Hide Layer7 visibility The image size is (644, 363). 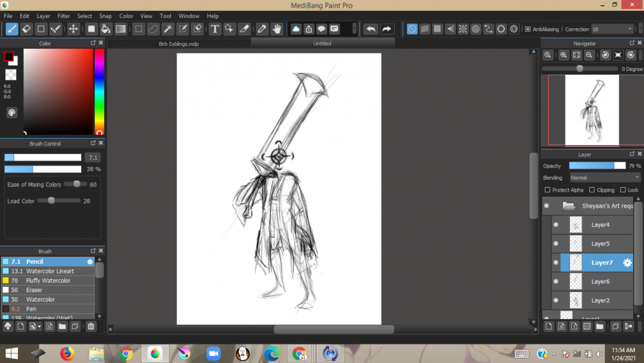click(x=556, y=262)
